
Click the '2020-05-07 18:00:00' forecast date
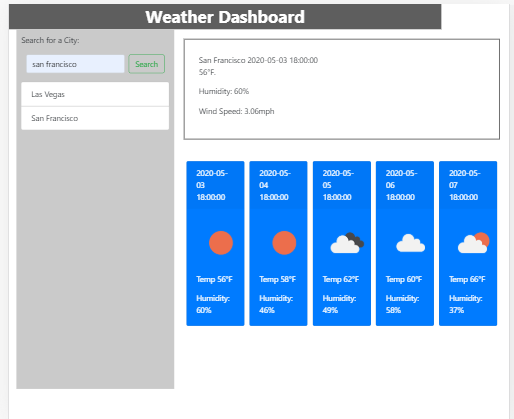coord(465,185)
